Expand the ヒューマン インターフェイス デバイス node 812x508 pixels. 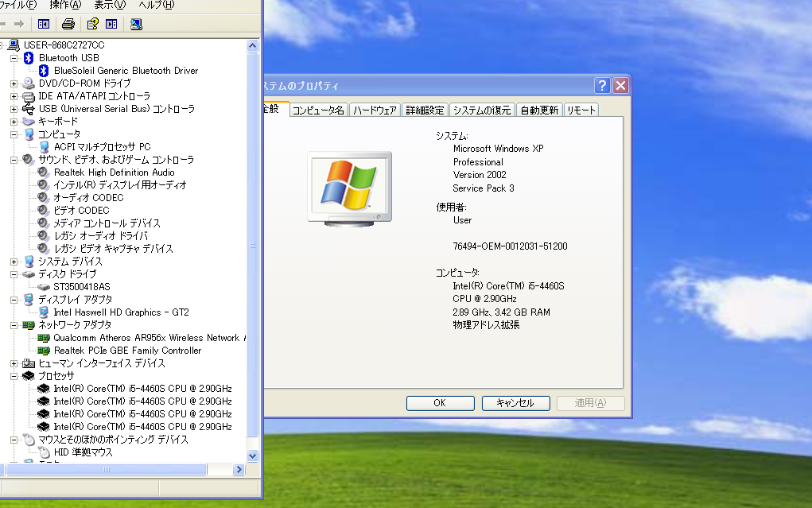[x=14, y=363]
